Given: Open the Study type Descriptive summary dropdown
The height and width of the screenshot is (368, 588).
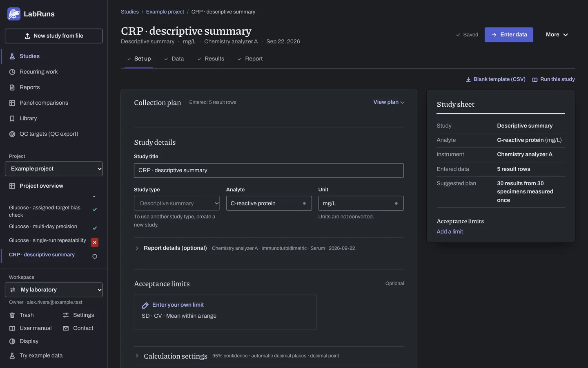Looking at the screenshot, I should (177, 203).
